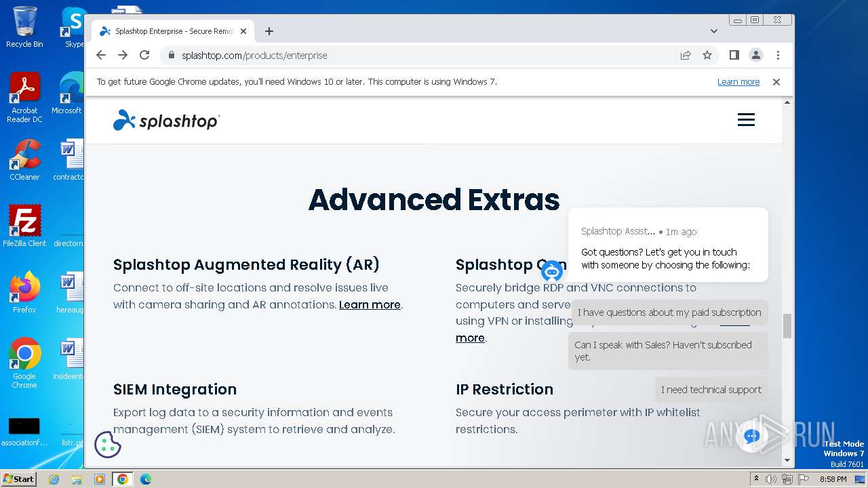Open Recycle Bin on desktop
The height and width of the screenshot is (488, 868).
click(x=24, y=27)
